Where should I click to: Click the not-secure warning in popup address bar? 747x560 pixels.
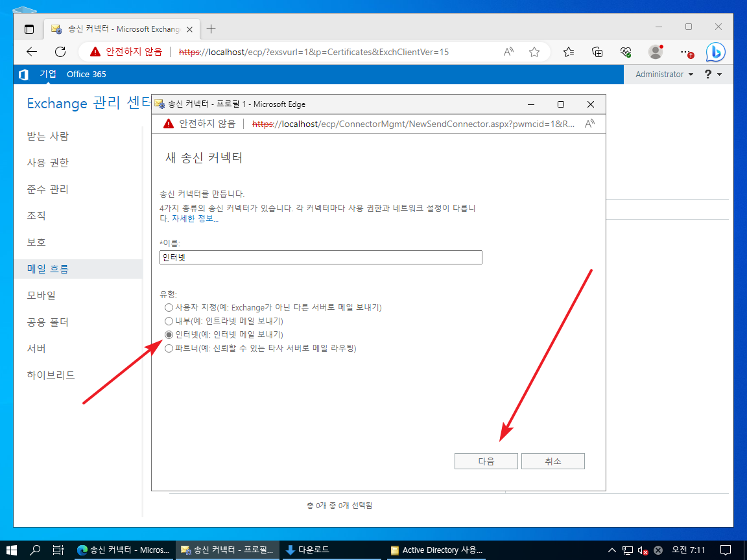click(x=169, y=124)
